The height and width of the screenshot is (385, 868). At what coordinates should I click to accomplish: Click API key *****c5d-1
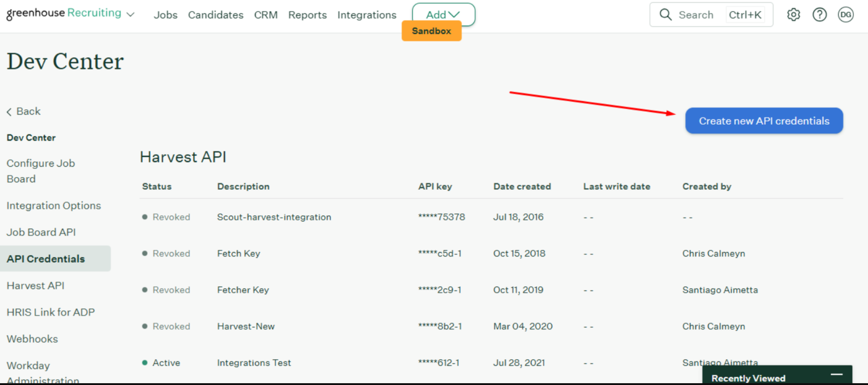440,254
